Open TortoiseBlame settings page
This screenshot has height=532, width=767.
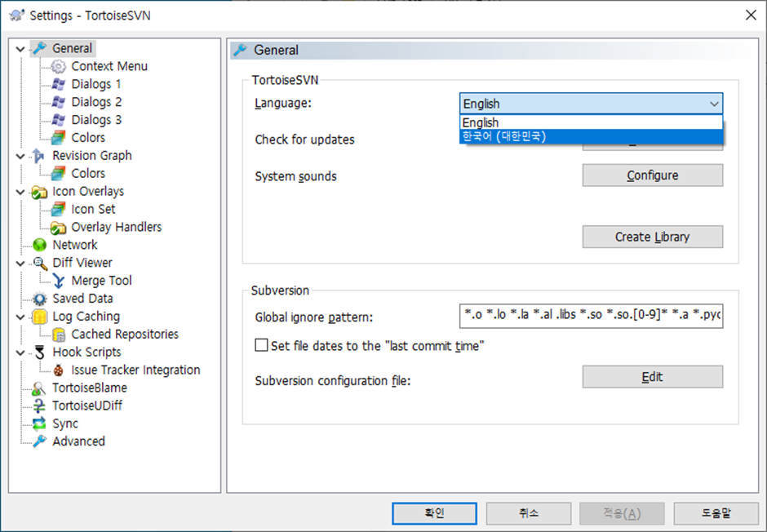[90, 388]
